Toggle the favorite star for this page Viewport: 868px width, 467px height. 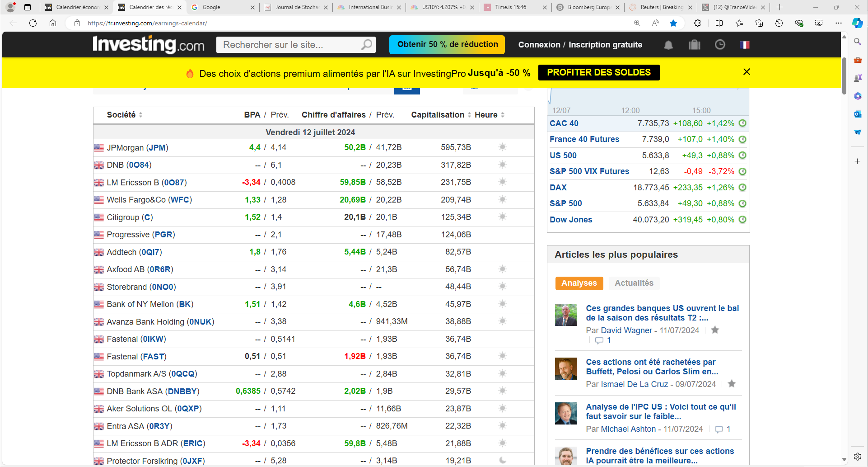point(673,23)
